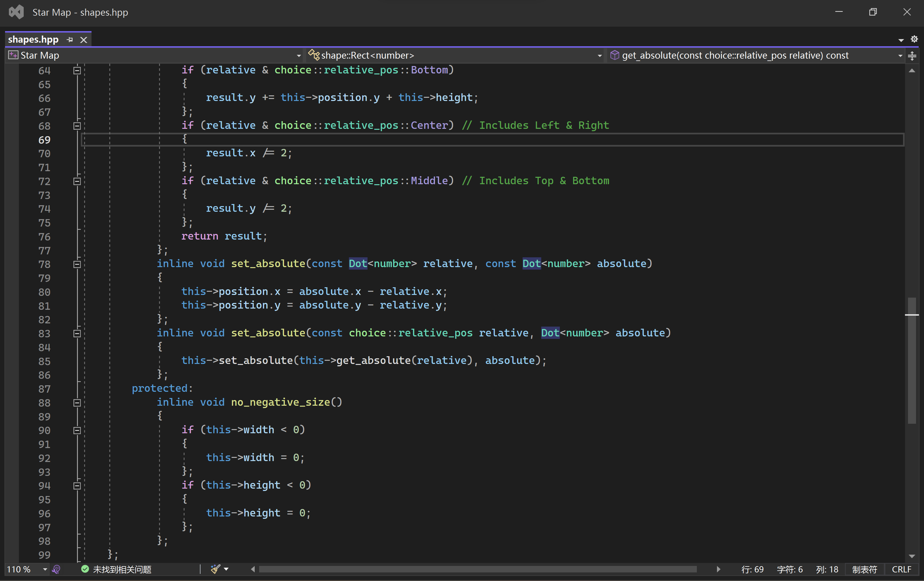Click the code health indicator icon
This screenshot has width=924, height=581.
56,569
